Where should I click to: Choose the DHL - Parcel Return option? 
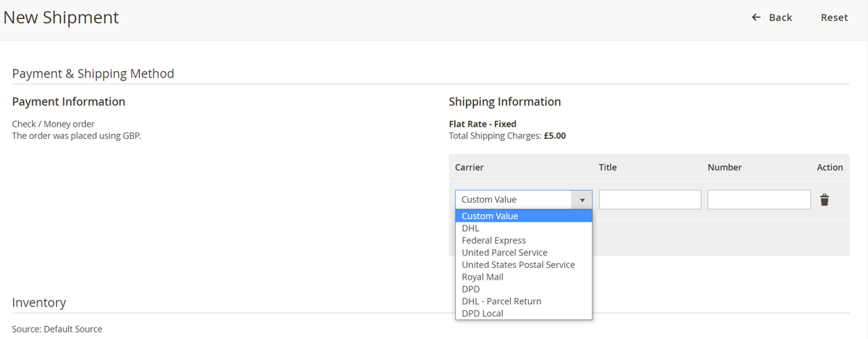[x=501, y=301]
